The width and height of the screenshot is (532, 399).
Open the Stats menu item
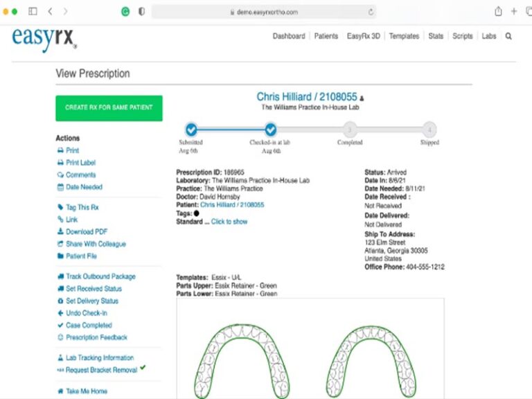click(436, 36)
